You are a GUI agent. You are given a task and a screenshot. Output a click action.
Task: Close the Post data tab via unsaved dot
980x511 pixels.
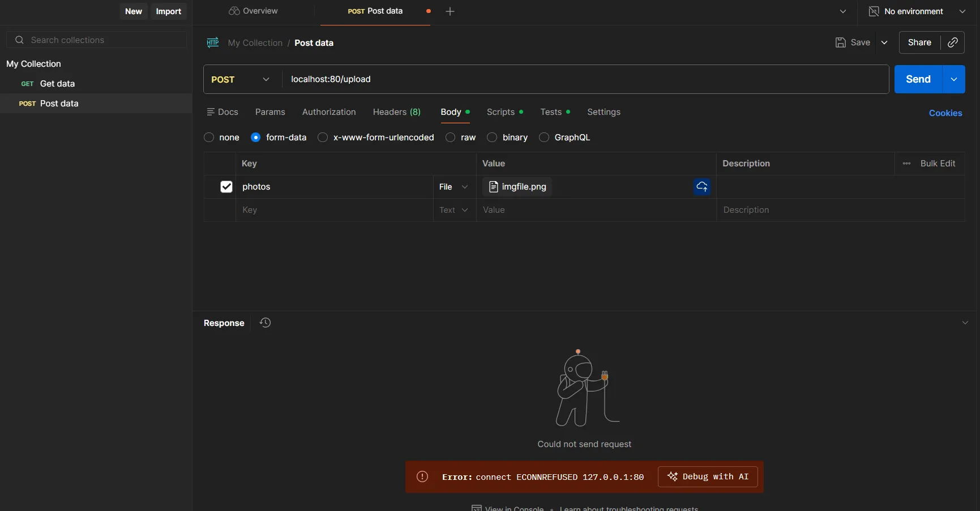[x=429, y=11]
